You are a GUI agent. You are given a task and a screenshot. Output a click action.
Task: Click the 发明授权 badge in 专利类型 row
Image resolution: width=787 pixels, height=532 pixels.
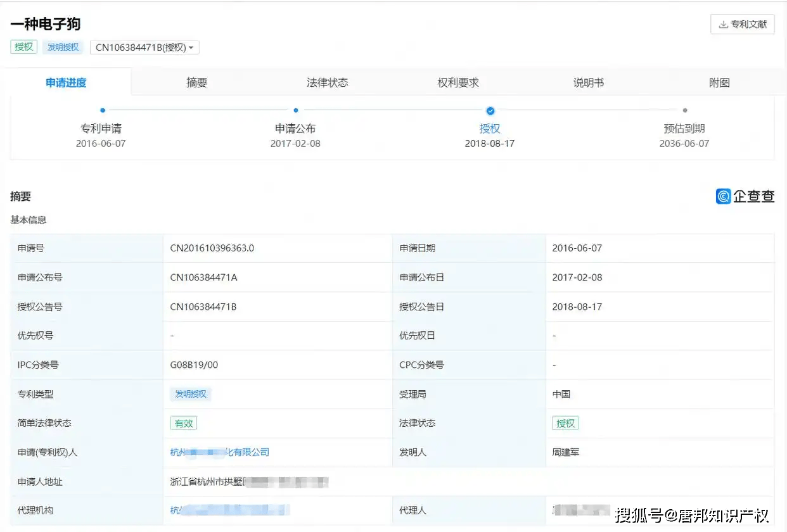pos(191,394)
